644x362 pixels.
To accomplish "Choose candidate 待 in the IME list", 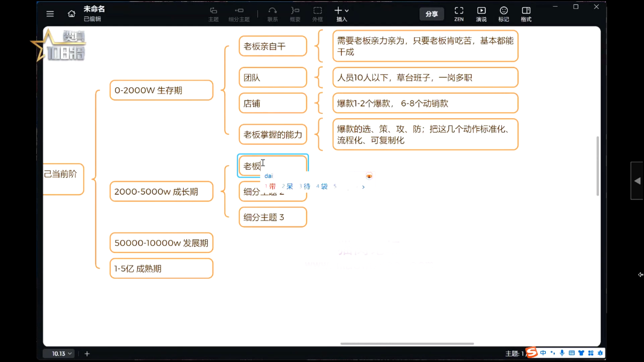I will point(306,187).
